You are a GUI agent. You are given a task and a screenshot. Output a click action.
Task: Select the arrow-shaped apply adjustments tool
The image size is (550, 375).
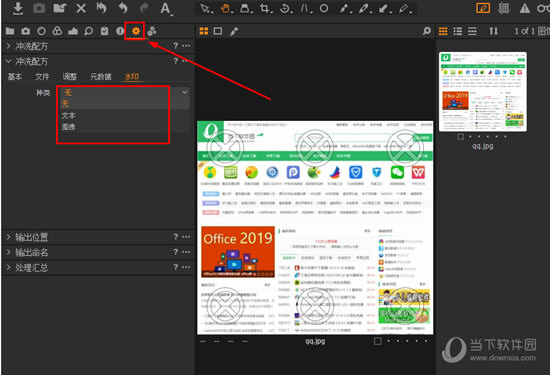(384, 8)
